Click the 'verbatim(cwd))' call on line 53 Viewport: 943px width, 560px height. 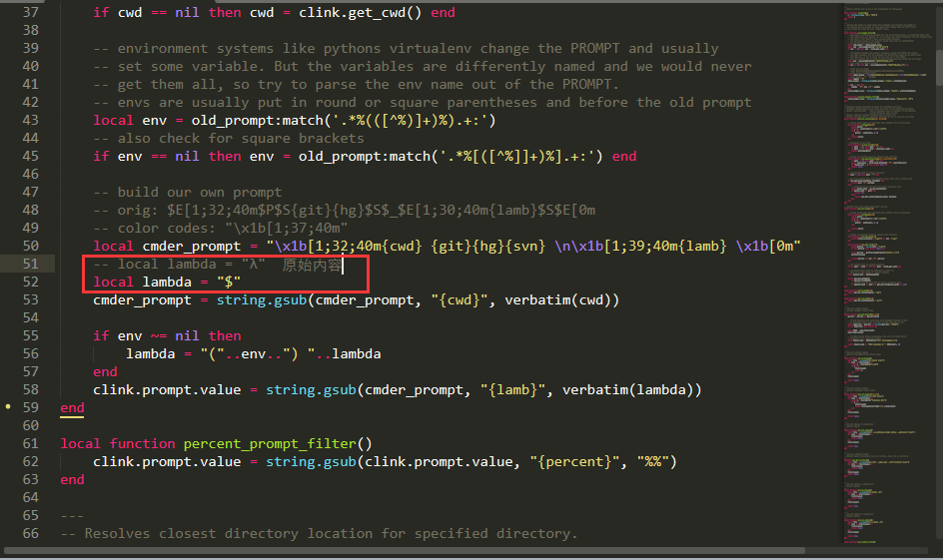coord(561,299)
